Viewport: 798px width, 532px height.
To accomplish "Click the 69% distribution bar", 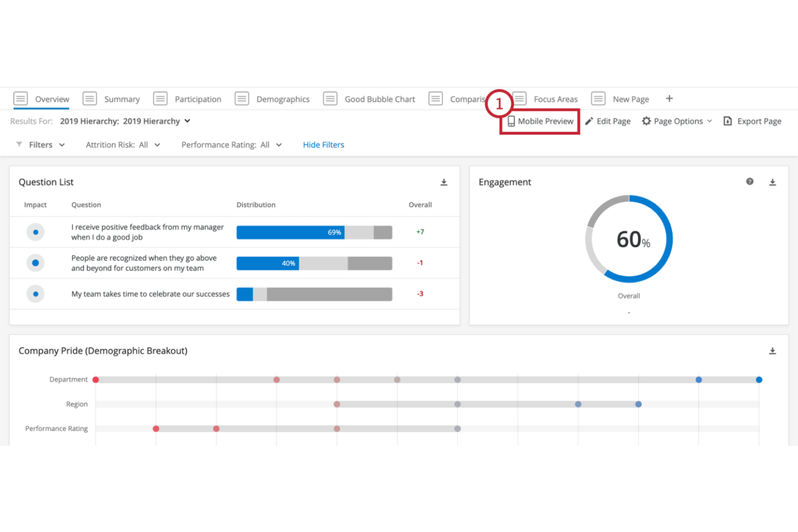I will (314, 232).
